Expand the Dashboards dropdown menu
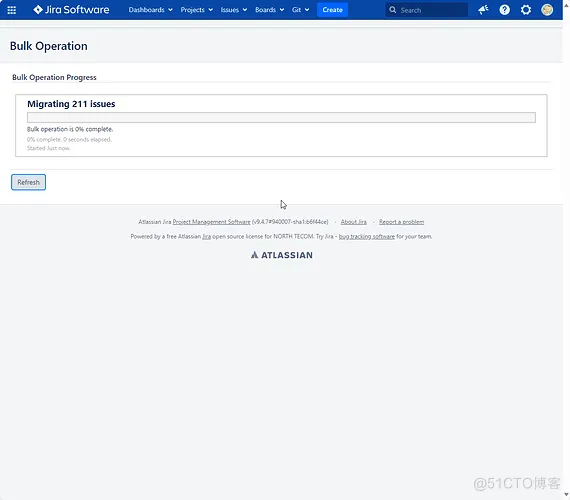 point(150,10)
